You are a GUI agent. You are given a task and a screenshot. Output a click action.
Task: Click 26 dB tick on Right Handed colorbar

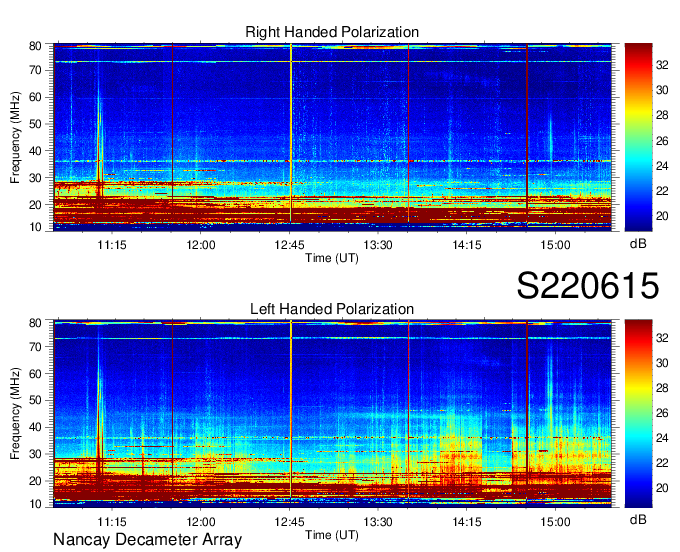coord(662,140)
